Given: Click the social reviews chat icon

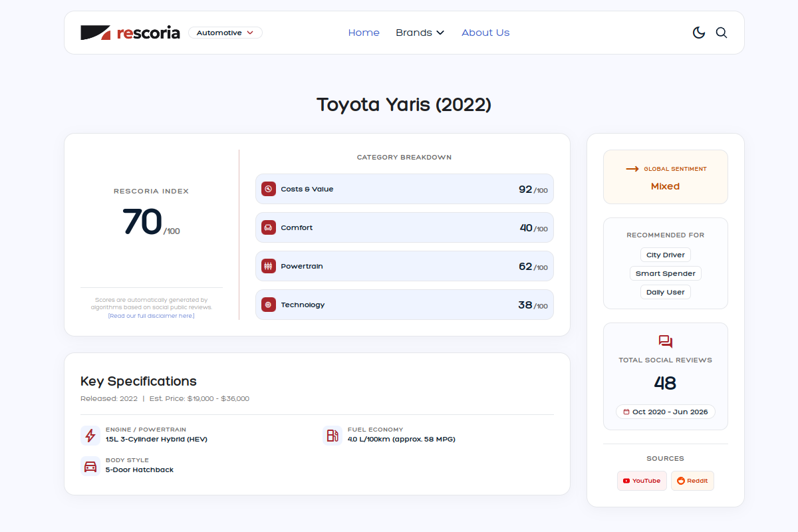Looking at the screenshot, I should [x=666, y=342].
